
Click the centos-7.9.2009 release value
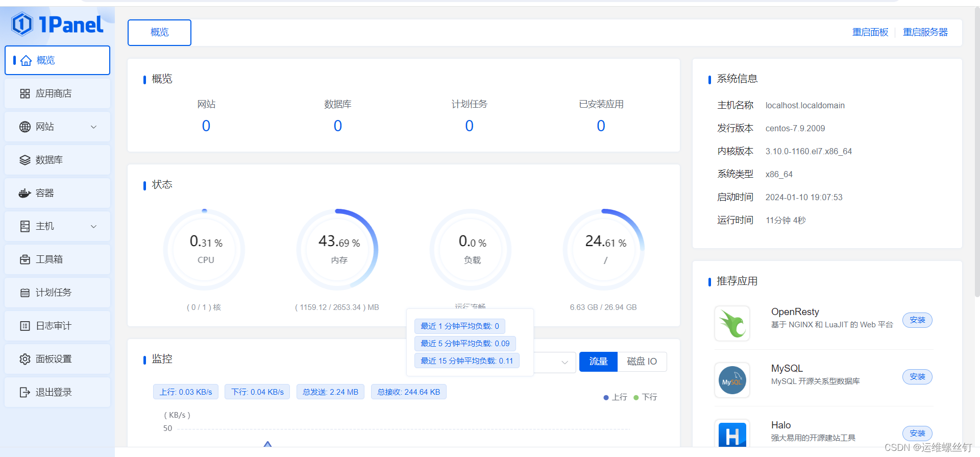coord(795,129)
